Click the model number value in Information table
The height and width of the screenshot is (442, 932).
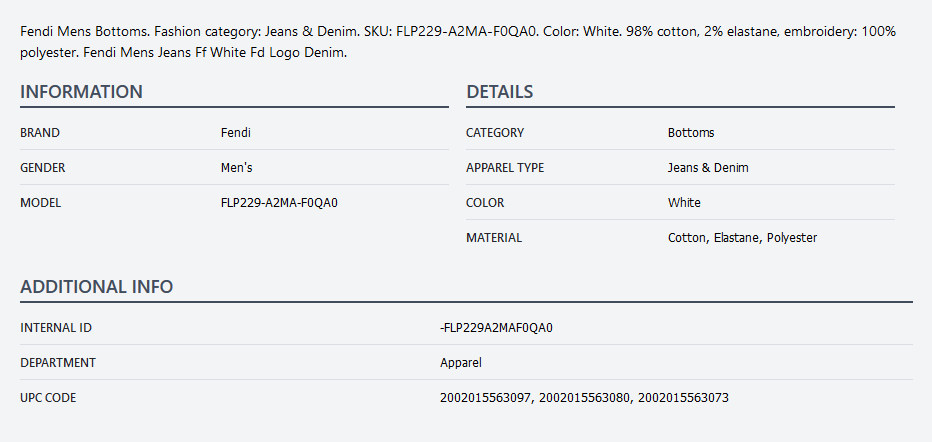pyautogui.click(x=279, y=203)
